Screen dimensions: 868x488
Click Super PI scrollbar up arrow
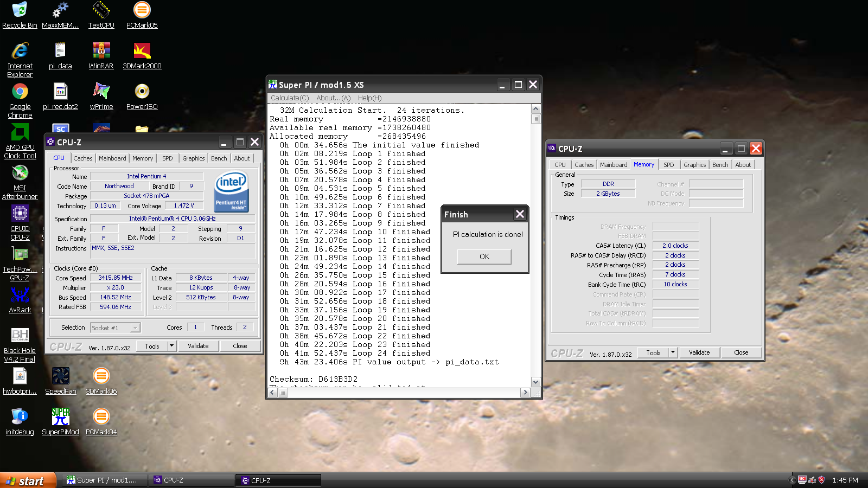click(536, 108)
